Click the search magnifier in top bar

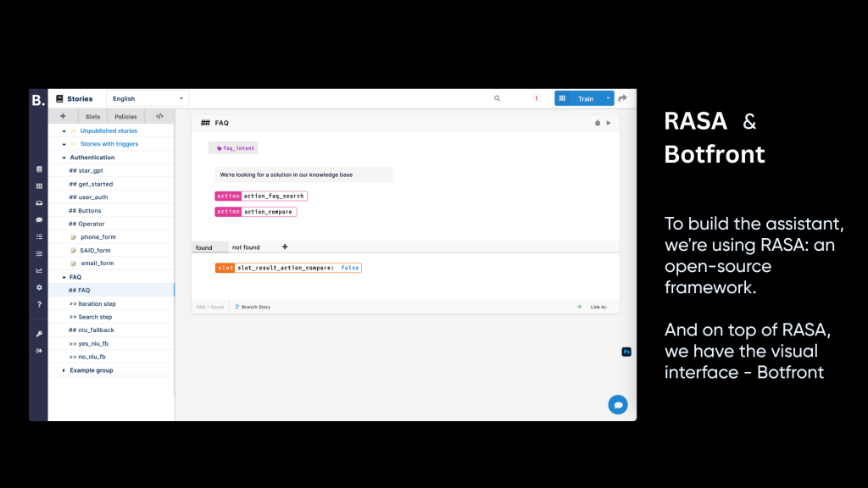click(x=497, y=98)
